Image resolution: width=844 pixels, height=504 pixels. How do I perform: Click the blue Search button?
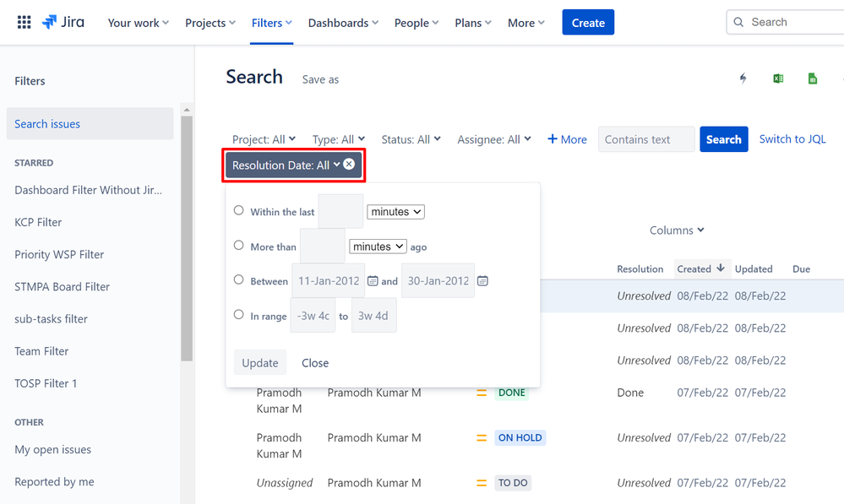pyautogui.click(x=724, y=139)
